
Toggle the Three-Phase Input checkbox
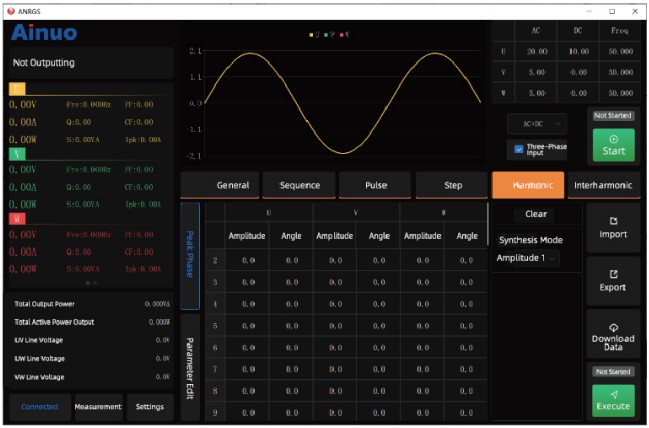[x=518, y=149]
